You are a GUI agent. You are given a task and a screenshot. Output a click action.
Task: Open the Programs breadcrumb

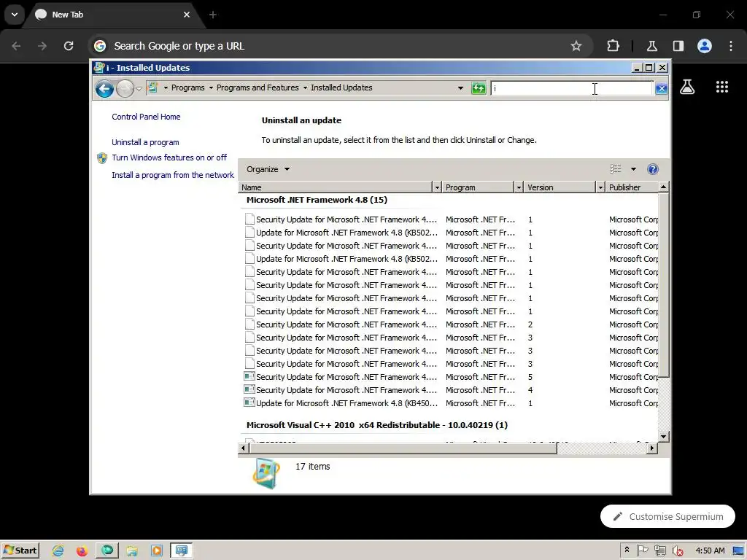pos(187,87)
